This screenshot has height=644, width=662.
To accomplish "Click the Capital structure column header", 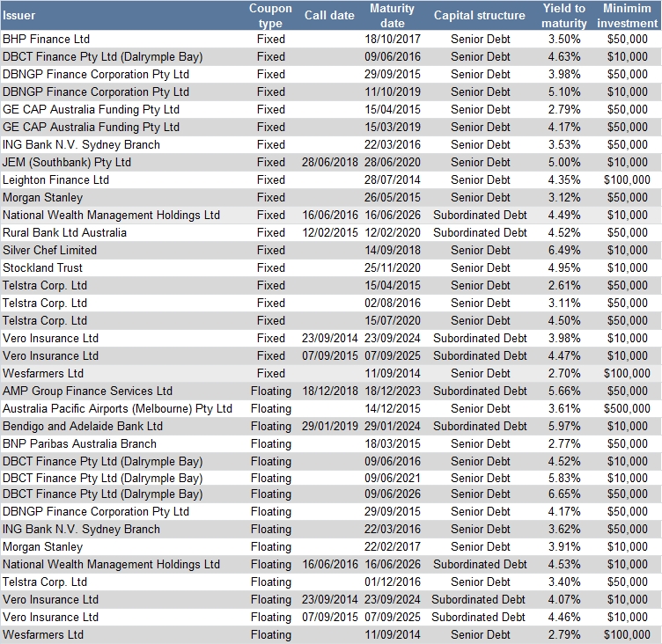I will coord(479,15).
